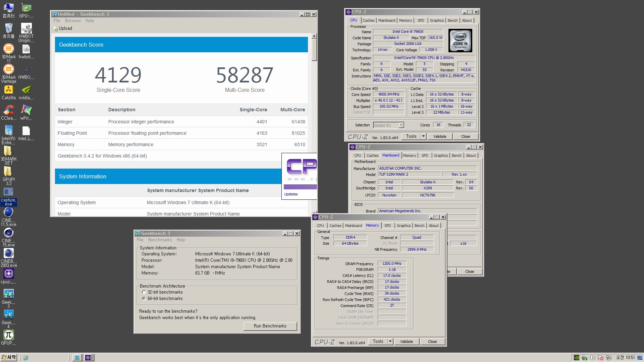This screenshot has width=644, height=362.
Task: Click Close button in CPU-Z Memory window
Action: pyautogui.click(x=432, y=342)
